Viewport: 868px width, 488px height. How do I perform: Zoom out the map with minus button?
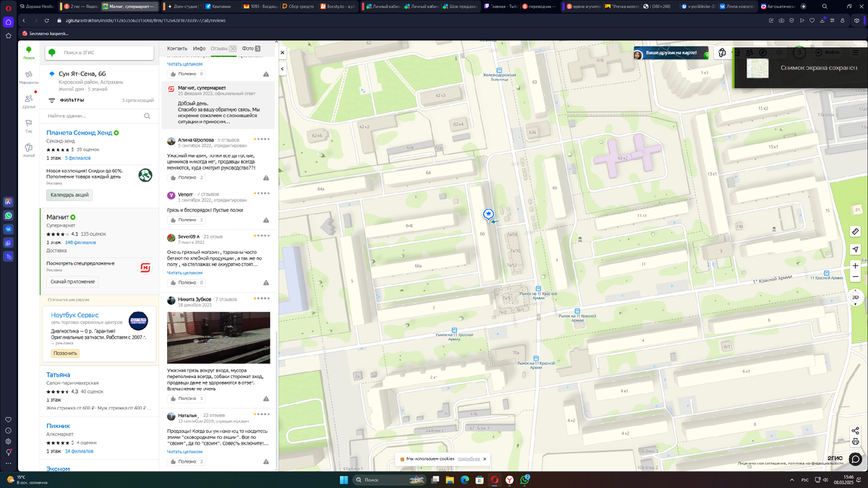click(x=855, y=277)
